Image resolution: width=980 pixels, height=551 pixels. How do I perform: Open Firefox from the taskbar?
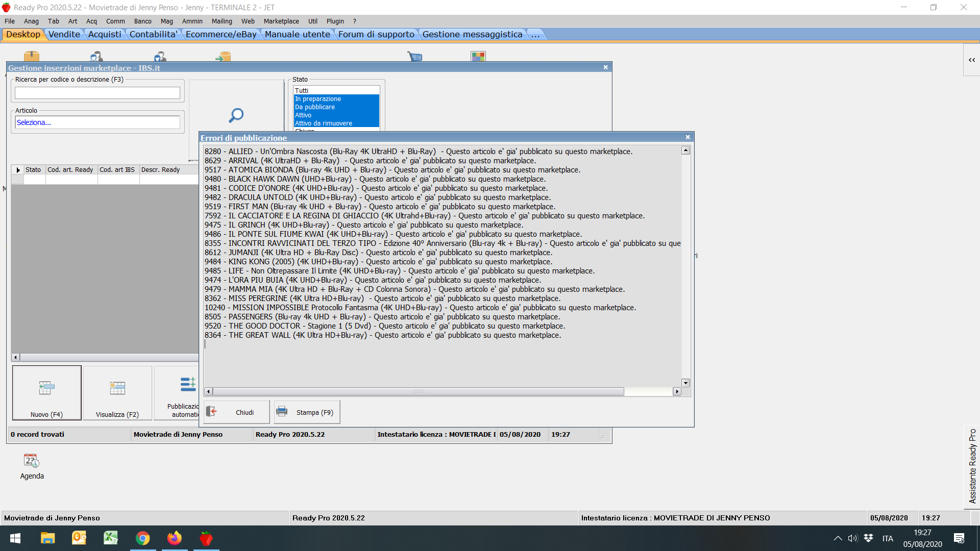click(x=175, y=538)
